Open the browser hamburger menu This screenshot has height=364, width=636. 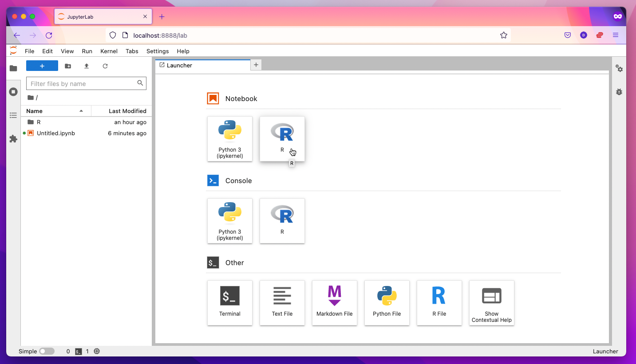click(x=616, y=35)
